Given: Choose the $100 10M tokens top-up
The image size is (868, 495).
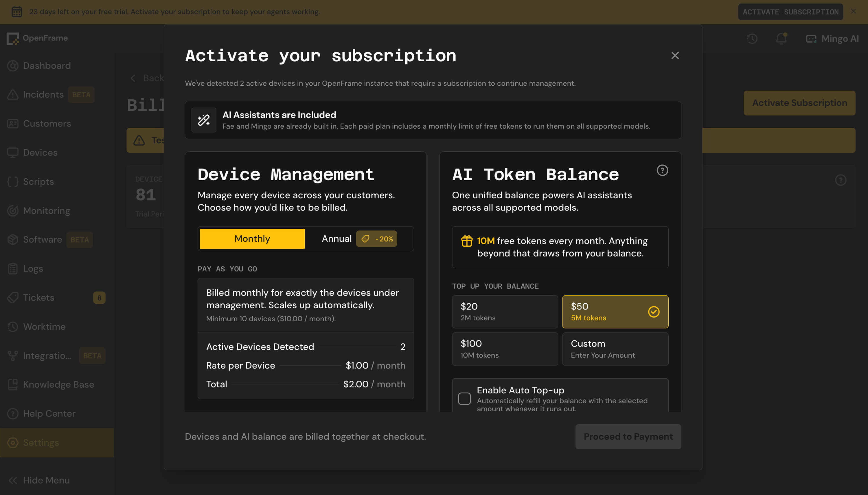Looking at the screenshot, I should pos(505,349).
